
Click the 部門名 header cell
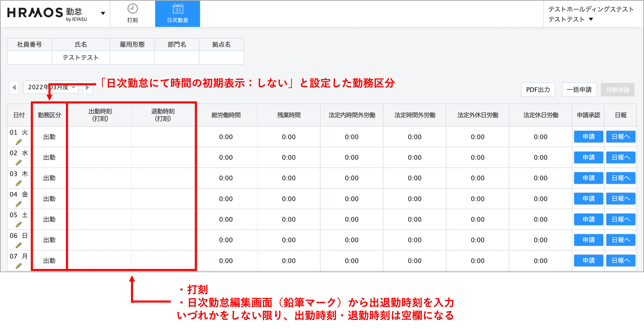(x=177, y=45)
